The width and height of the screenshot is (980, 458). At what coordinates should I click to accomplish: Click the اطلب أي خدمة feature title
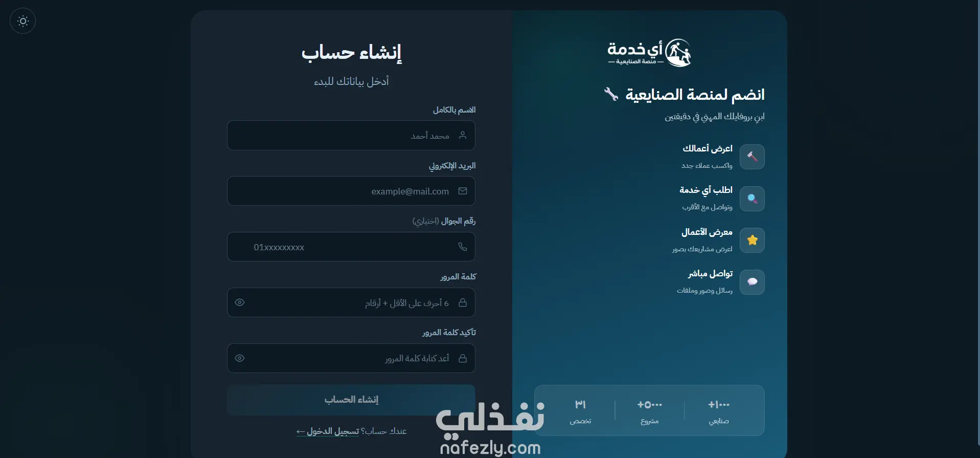706,190
